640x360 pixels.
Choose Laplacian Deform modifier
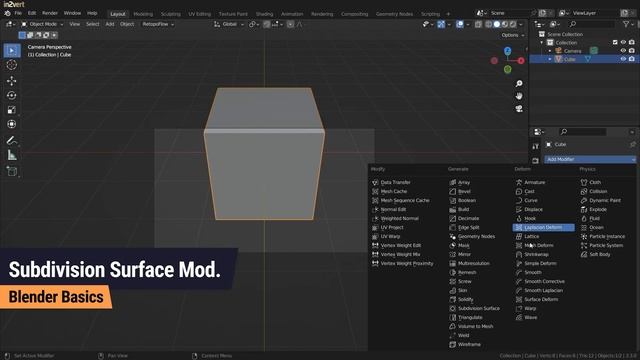(x=543, y=227)
